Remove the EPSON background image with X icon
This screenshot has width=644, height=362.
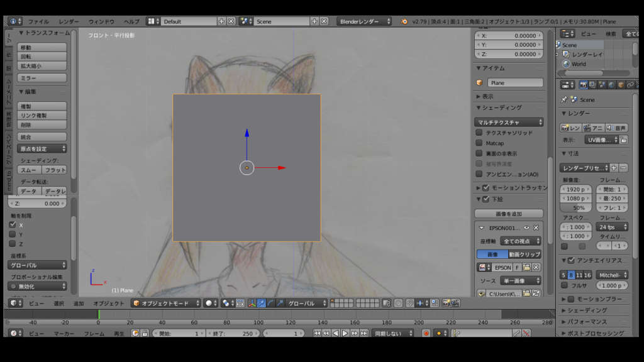click(x=536, y=228)
